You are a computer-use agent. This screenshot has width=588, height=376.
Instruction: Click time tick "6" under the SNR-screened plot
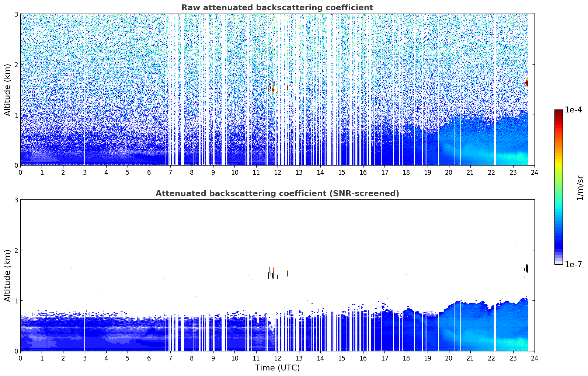point(149,358)
